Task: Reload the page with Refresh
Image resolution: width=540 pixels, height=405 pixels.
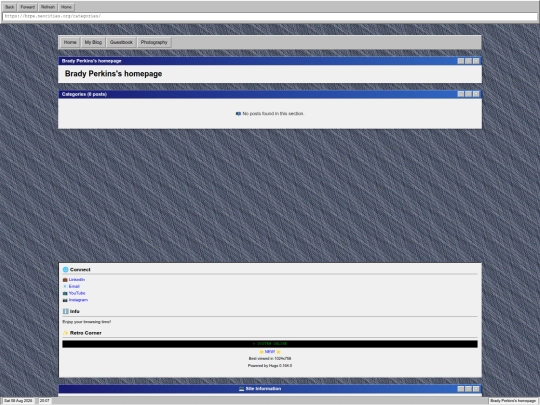Action: pos(48,7)
